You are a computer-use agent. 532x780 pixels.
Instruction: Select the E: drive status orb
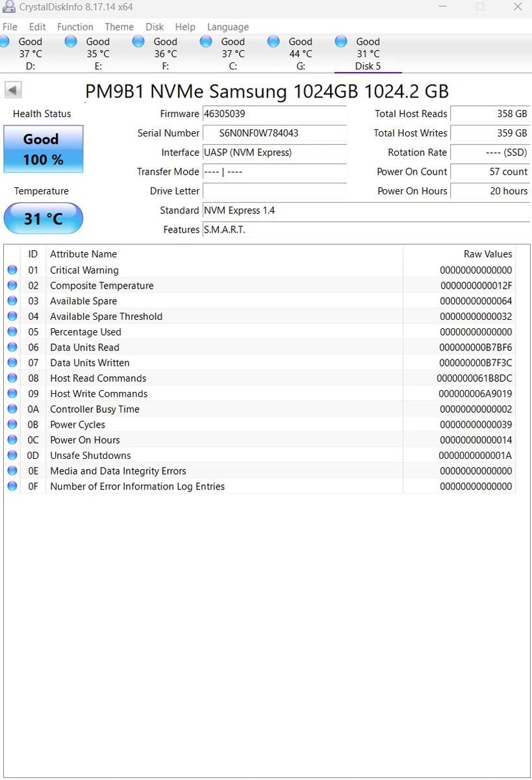click(71, 42)
